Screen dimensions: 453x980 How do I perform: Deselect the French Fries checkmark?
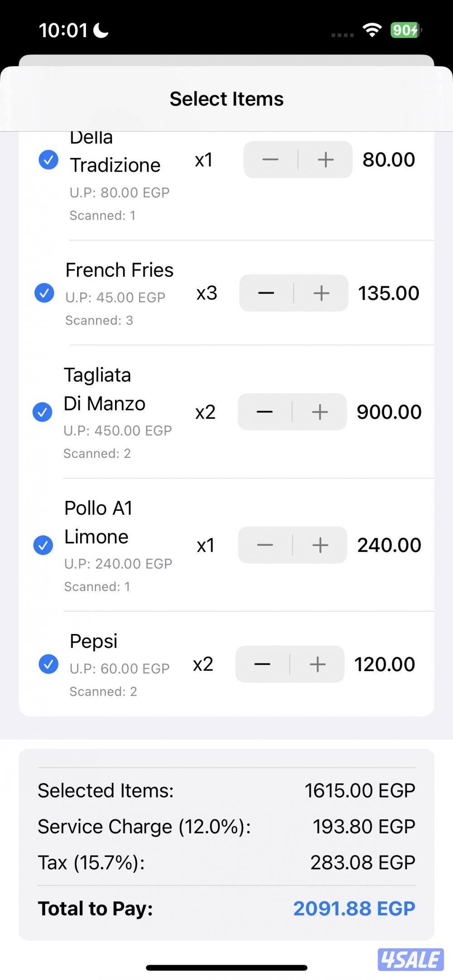click(44, 293)
